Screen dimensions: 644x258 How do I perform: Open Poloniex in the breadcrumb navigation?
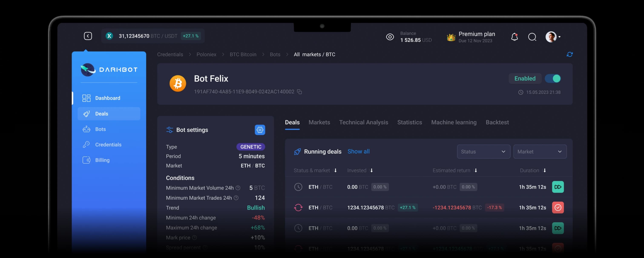coord(206,54)
